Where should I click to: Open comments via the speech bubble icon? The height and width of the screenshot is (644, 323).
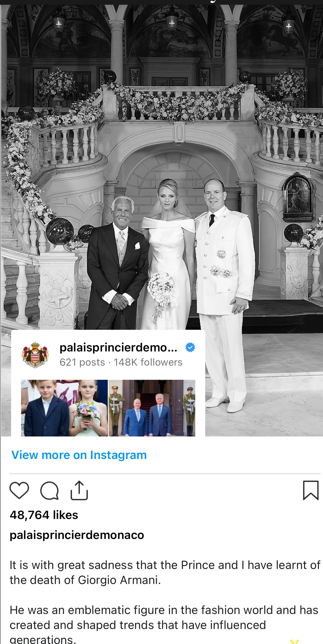[49, 491]
